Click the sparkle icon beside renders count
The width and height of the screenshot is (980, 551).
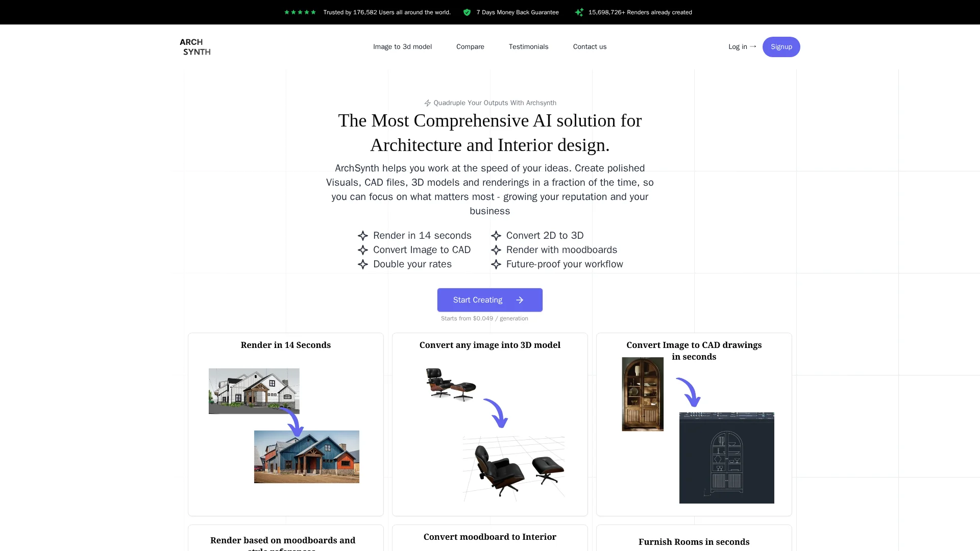point(579,12)
